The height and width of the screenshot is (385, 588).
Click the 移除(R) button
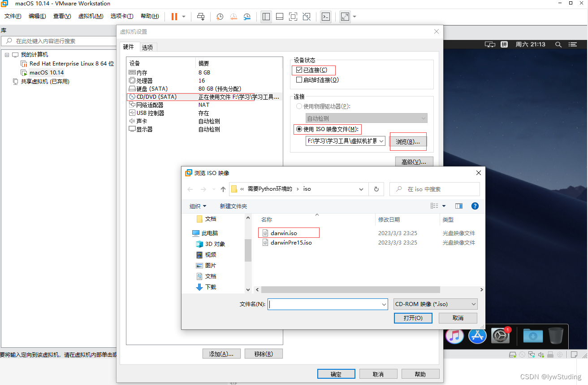(264, 354)
